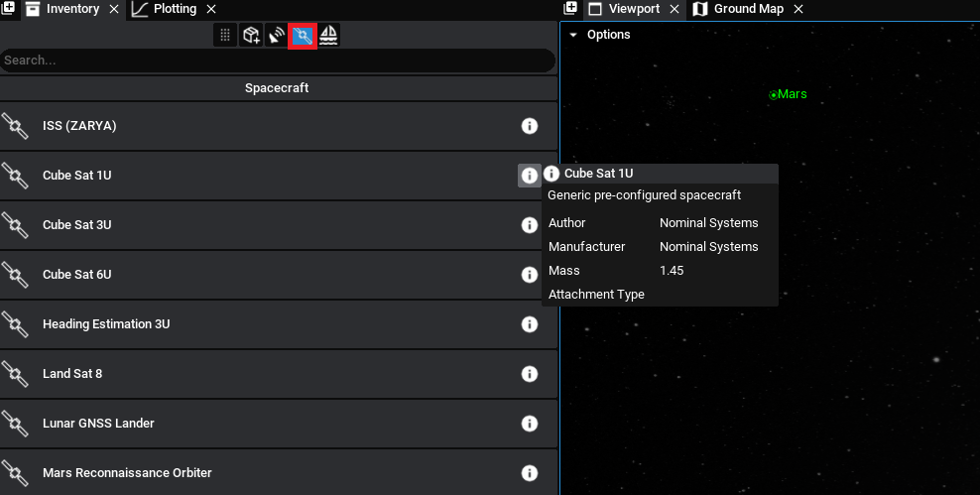The width and height of the screenshot is (980, 495).
Task: Add a new panel beside the Viewport tab
Action: coord(570,9)
